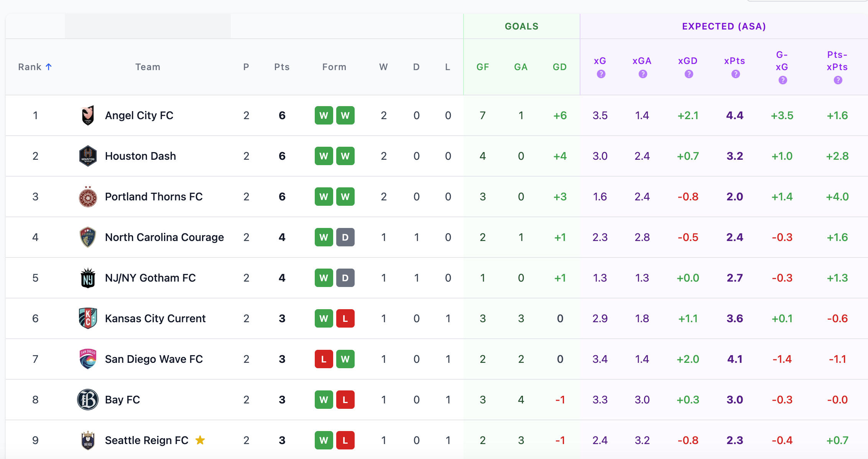This screenshot has width=868, height=459.
Task: Click the Angel City FC crest logo
Action: click(x=88, y=115)
